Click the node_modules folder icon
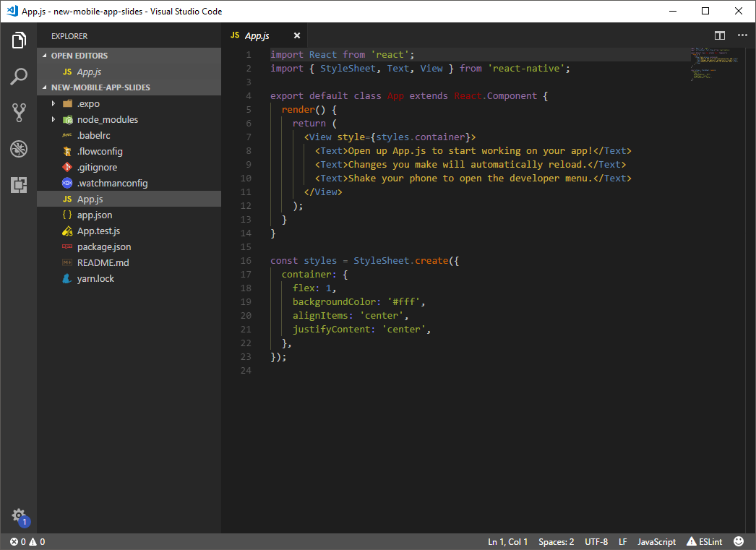This screenshot has width=756, height=550. click(x=67, y=119)
